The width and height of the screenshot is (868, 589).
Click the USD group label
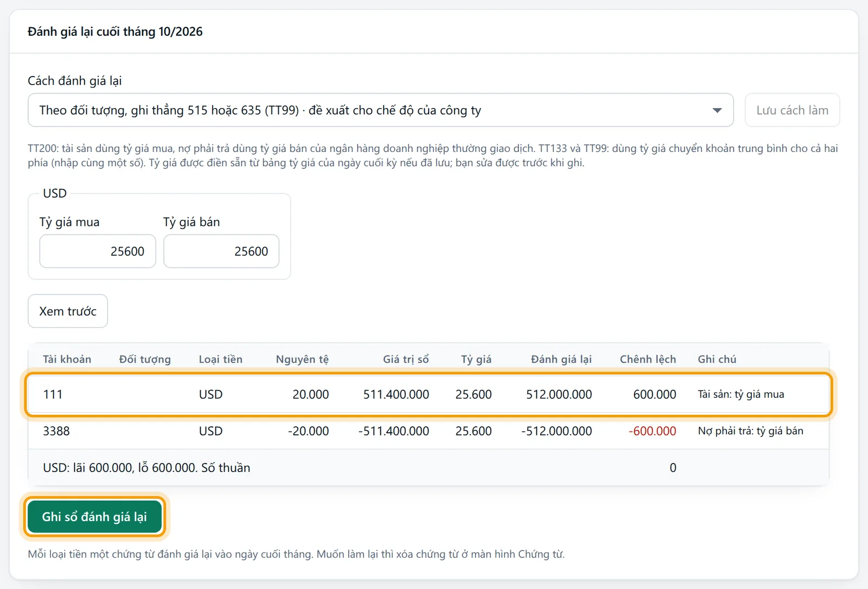coord(55,193)
